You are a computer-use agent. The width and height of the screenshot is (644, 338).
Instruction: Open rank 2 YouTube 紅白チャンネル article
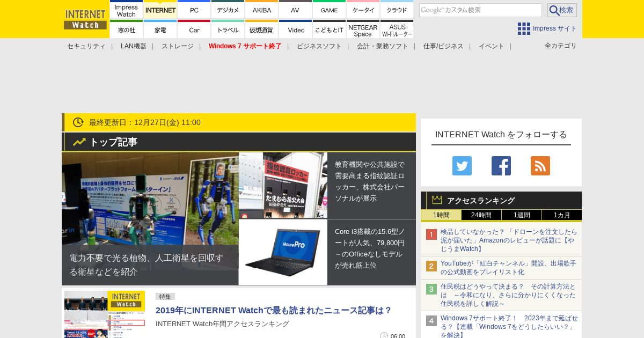pyautogui.click(x=508, y=268)
